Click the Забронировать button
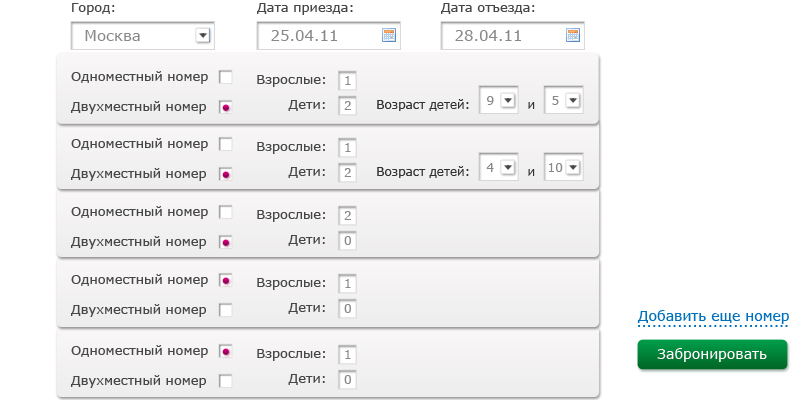800x400 pixels. [x=712, y=354]
